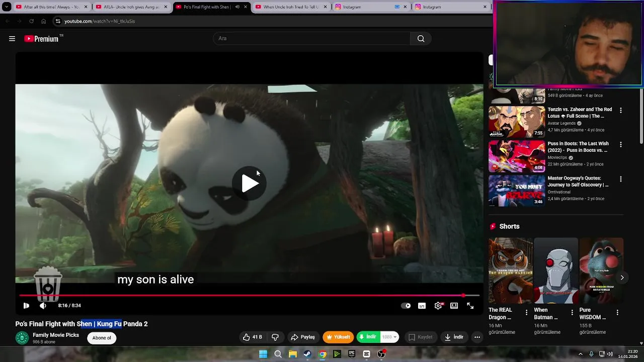Screen dimensions: 644x362
Task: Open options menu for Master Oogway's Quotes
Action: (x=620, y=179)
